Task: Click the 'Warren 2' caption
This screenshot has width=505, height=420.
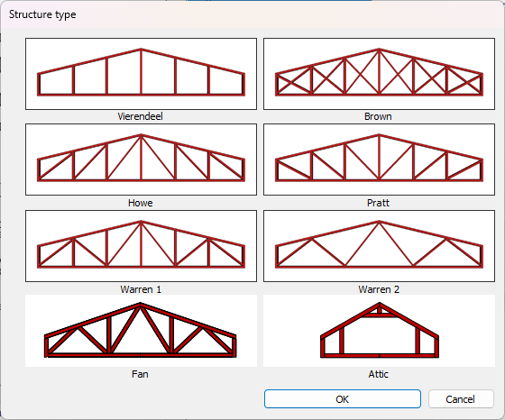Action: 379,289
